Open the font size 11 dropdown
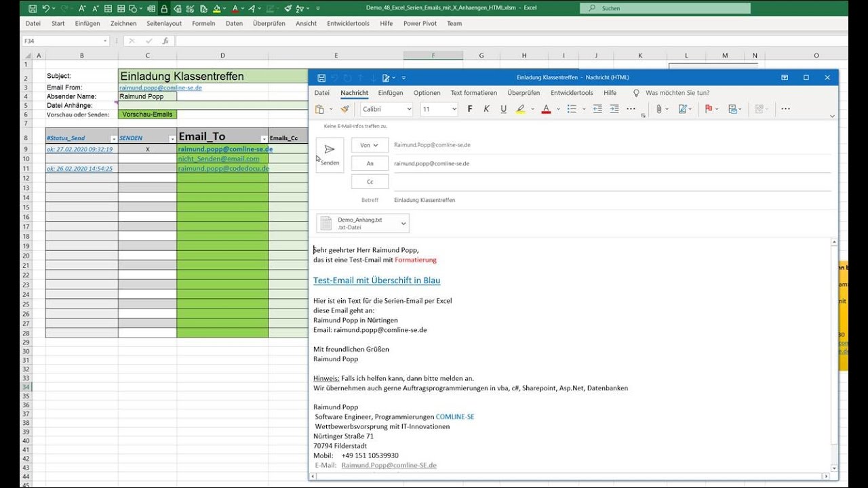Image resolution: width=868 pixels, height=488 pixels. (439, 109)
